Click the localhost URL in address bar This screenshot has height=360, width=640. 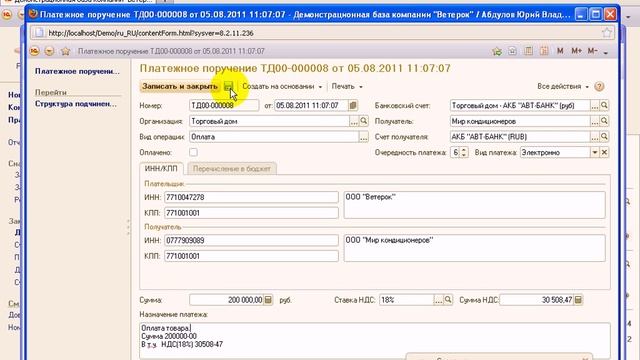coord(151,33)
